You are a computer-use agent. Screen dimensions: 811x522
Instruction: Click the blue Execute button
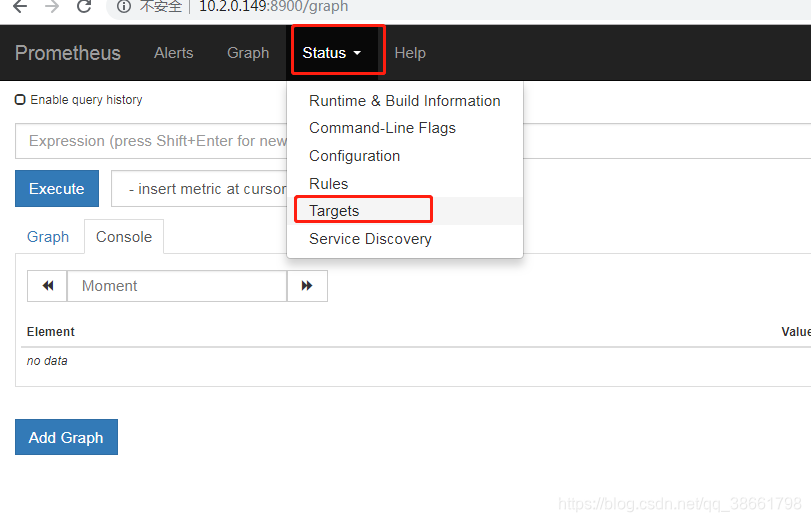[57, 188]
